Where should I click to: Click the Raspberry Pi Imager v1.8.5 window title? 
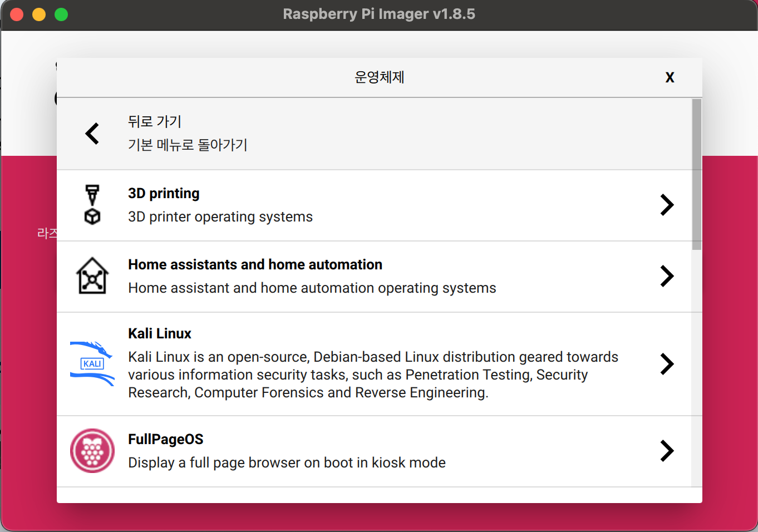(x=379, y=14)
